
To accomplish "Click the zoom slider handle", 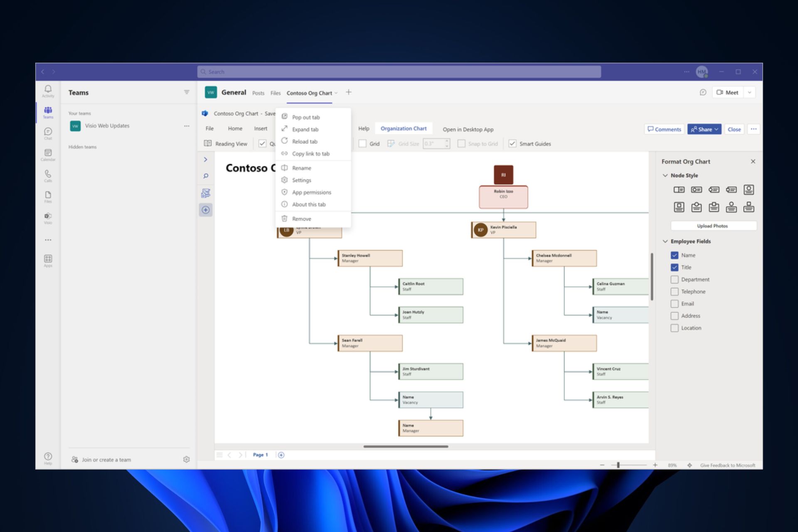I will [618, 465].
